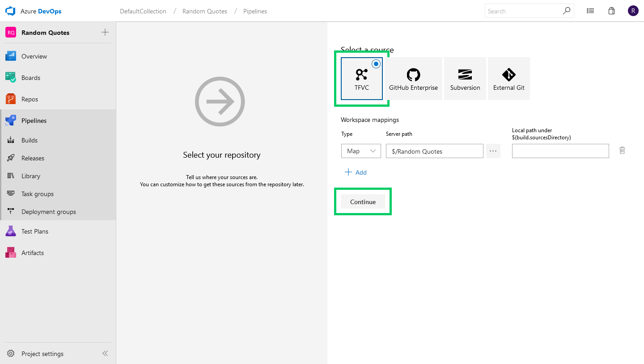
Task: Click the Library books icon
Action: click(x=11, y=176)
